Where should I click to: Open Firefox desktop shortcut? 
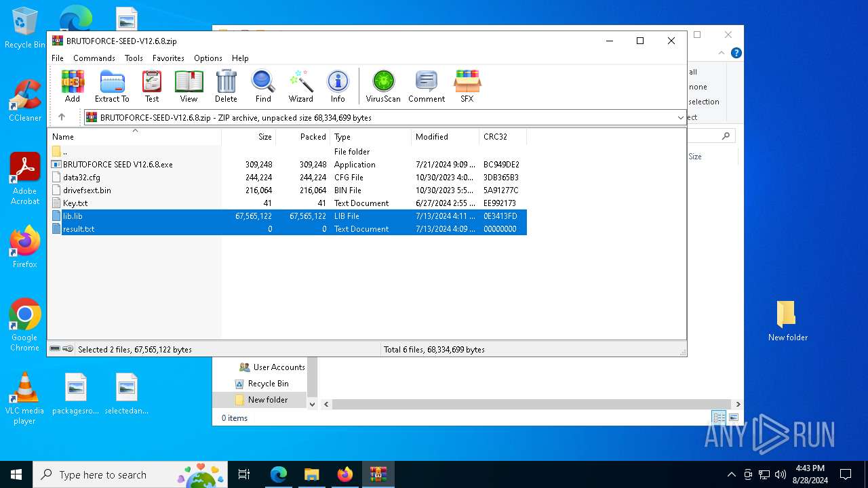[25, 247]
